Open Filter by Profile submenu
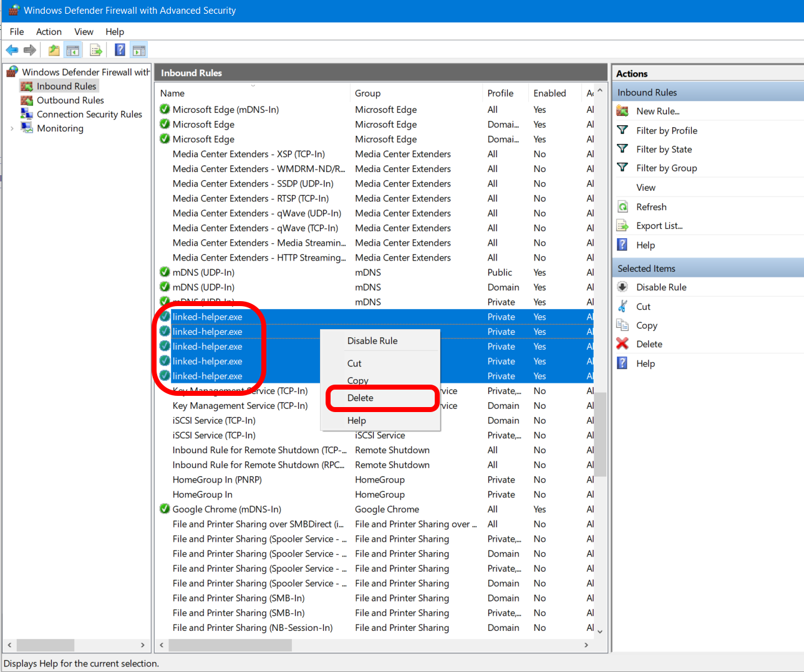Screen dimensions: 804x672 [666, 130]
